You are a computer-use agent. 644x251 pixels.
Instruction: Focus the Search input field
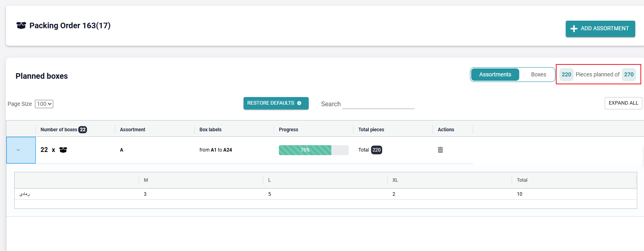[378, 104]
